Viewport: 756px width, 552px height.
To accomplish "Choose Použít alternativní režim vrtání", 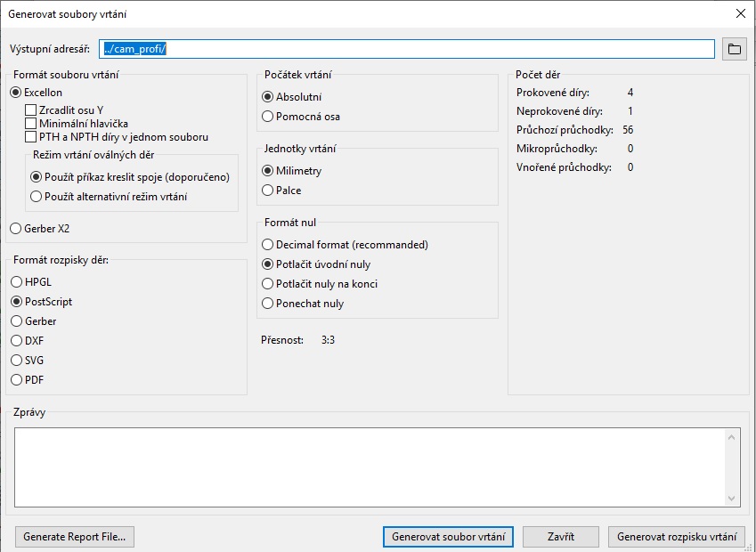I will [37, 197].
